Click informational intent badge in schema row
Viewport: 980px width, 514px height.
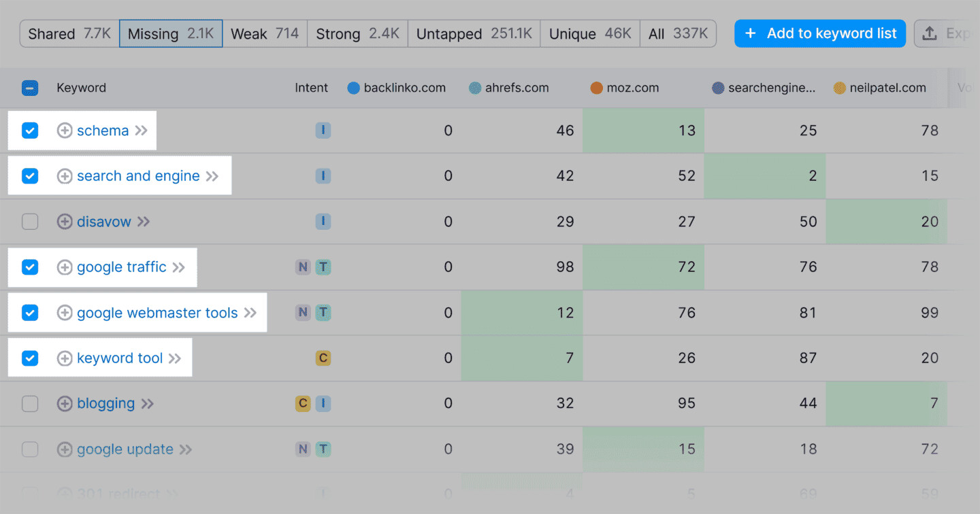pos(323,131)
